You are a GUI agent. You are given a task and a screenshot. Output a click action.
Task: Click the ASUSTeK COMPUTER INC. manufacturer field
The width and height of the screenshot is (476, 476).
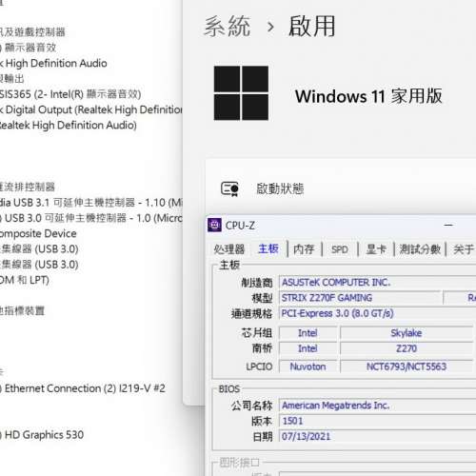378,282
